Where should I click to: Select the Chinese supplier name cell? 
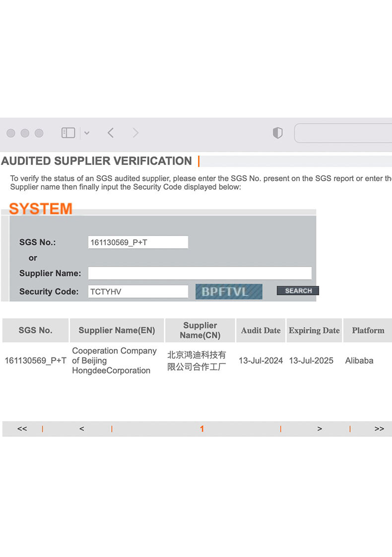(196, 360)
